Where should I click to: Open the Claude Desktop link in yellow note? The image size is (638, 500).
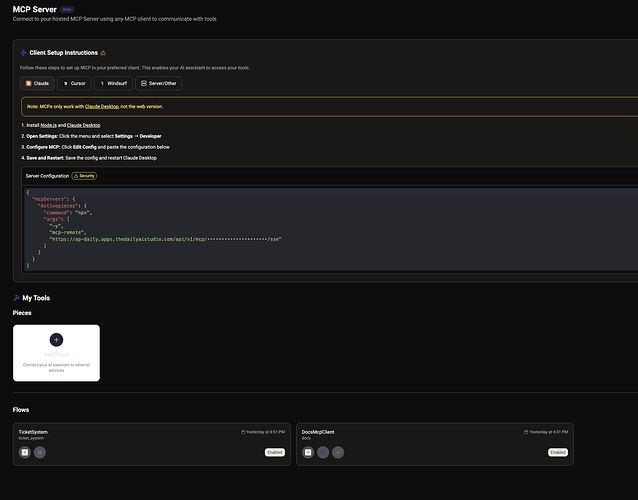tap(102, 107)
